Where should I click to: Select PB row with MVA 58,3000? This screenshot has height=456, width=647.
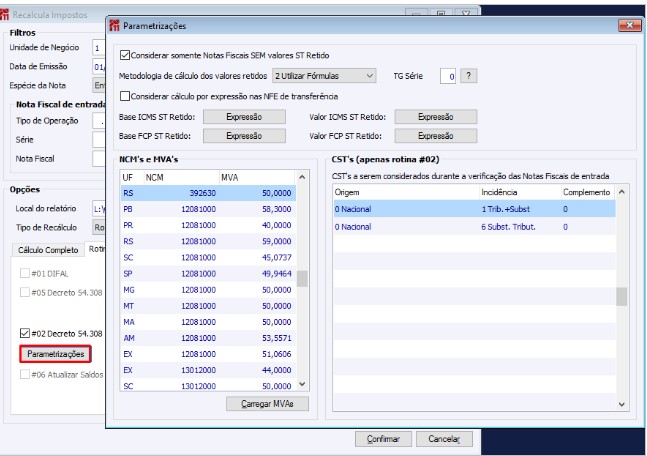[x=208, y=209]
